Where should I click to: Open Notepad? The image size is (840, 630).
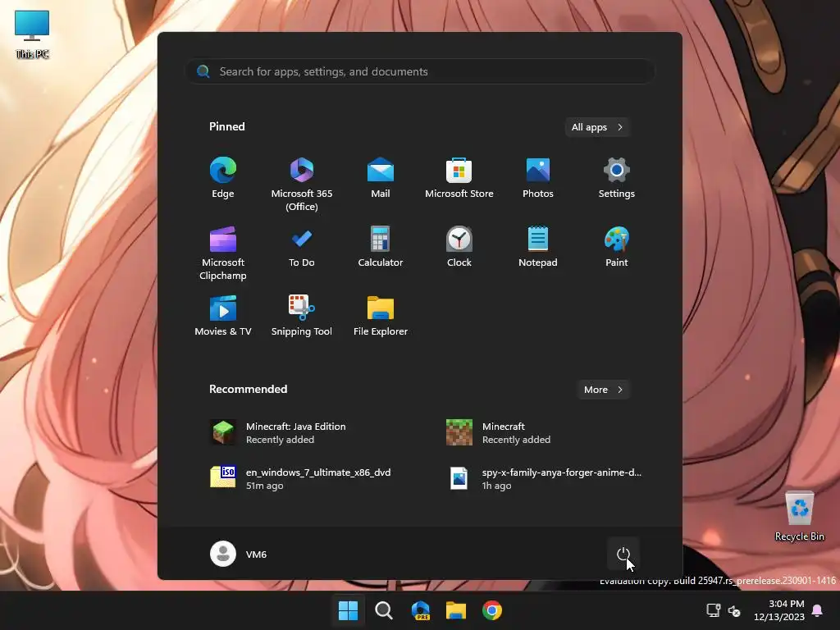click(538, 248)
